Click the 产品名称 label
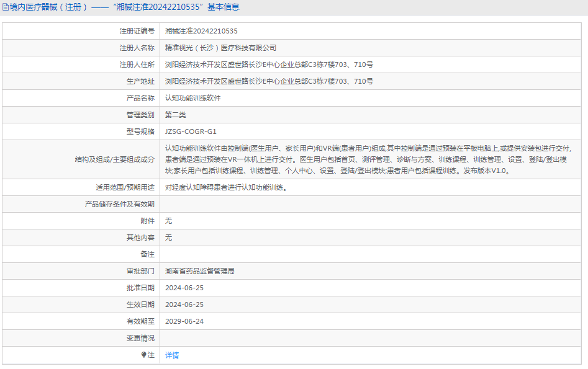Image resolution: width=588 pixels, height=369 pixels. (140, 98)
